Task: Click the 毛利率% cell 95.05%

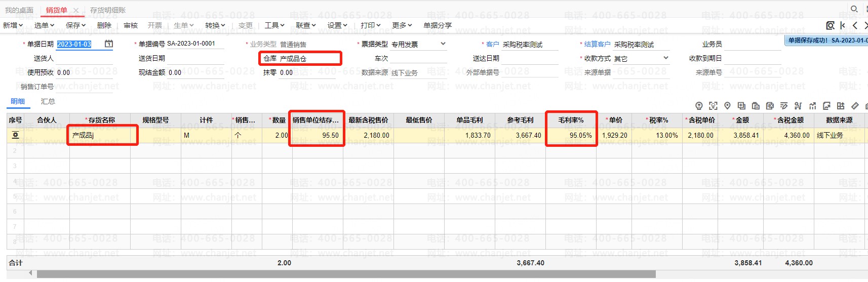Action: click(x=571, y=135)
